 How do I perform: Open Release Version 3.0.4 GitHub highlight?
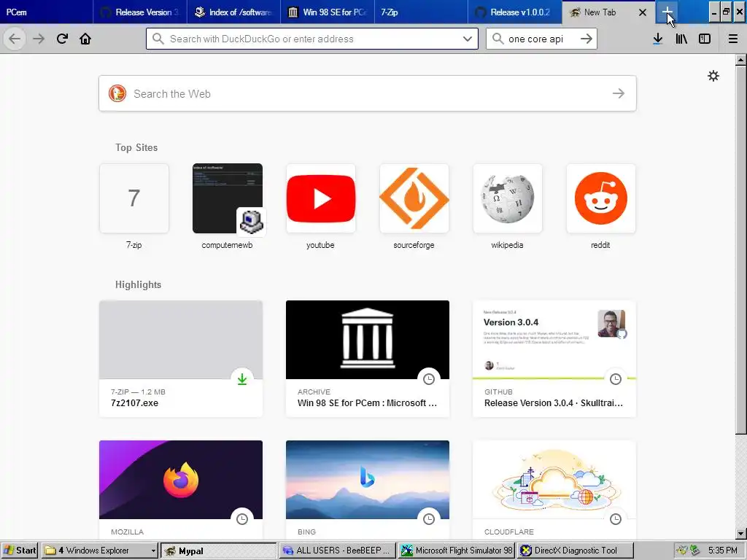click(x=554, y=359)
